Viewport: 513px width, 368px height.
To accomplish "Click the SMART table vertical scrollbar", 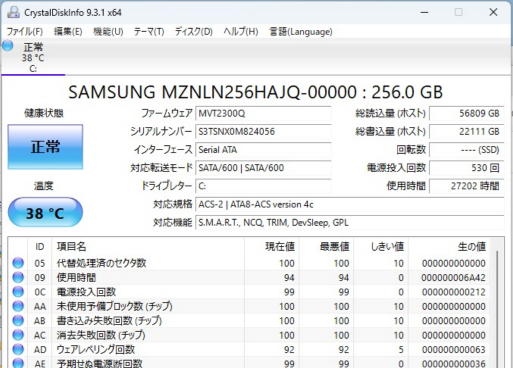I will tap(497, 308).
